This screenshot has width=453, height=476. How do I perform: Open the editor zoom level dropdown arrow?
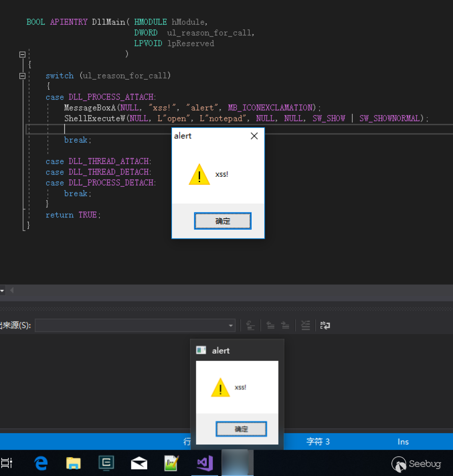pyautogui.click(x=2, y=290)
